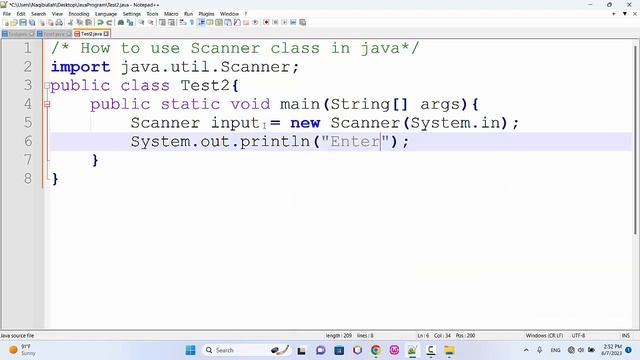Paste using the Paste toolbar icon
This screenshot has height=360, width=640.
pos(88,22)
